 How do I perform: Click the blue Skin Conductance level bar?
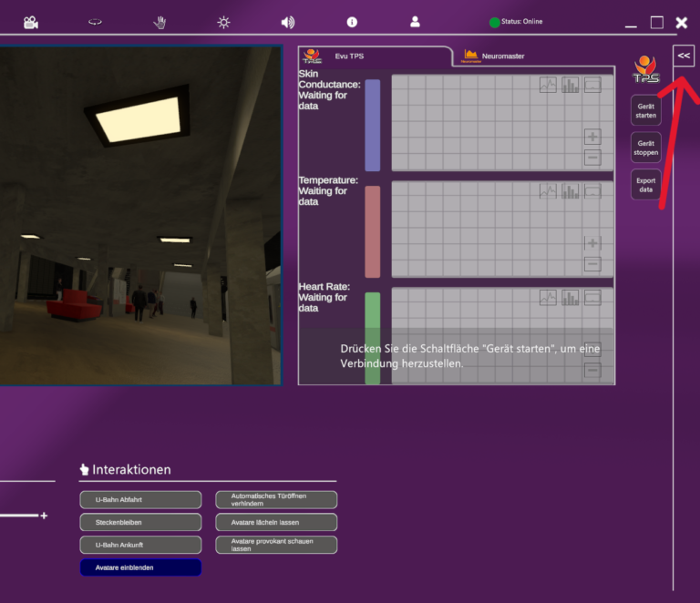[372, 126]
